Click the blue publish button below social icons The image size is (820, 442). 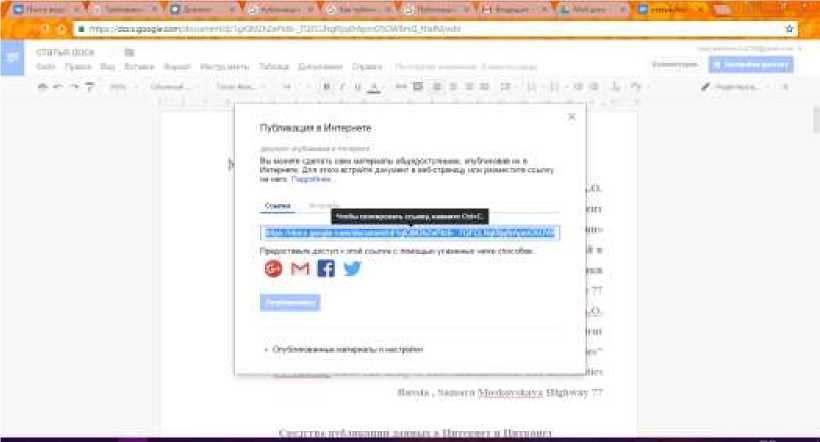pyautogui.click(x=290, y=302)
